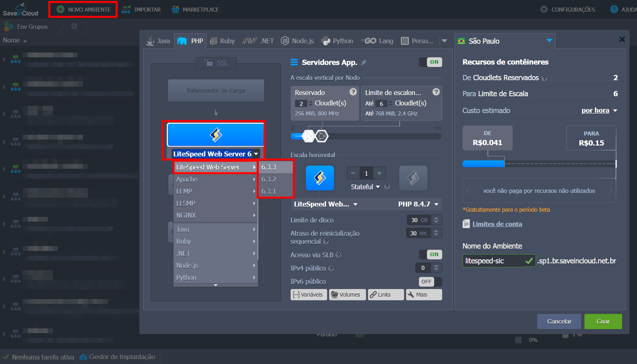
Task: Open the Python tab
Action: 337,41
